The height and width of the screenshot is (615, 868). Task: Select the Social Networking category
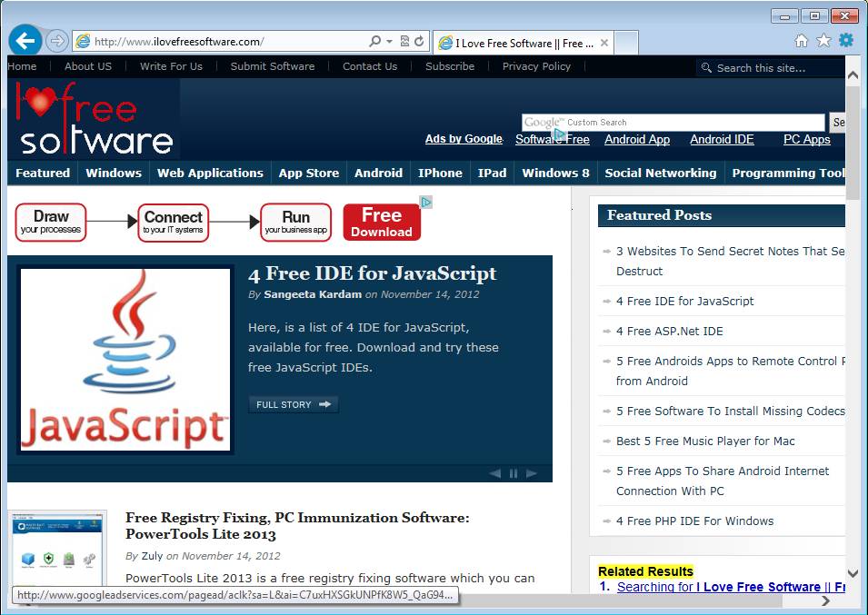[x=661, y=174]
